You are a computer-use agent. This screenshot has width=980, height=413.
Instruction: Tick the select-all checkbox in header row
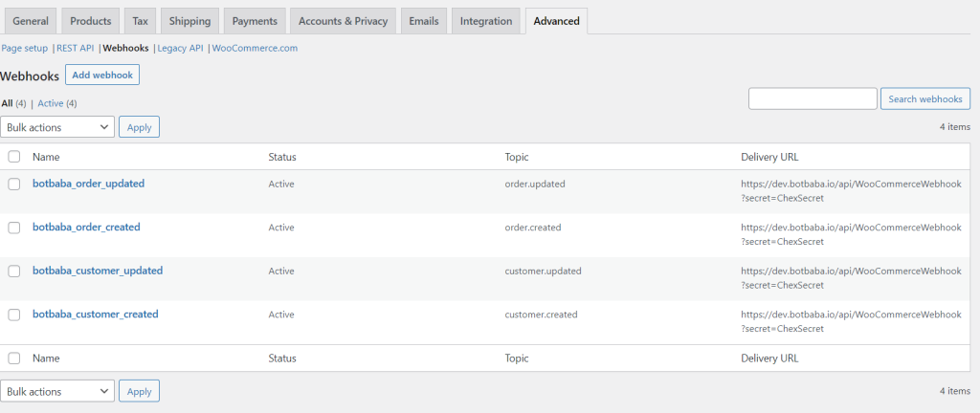click(x=14, y=157)
